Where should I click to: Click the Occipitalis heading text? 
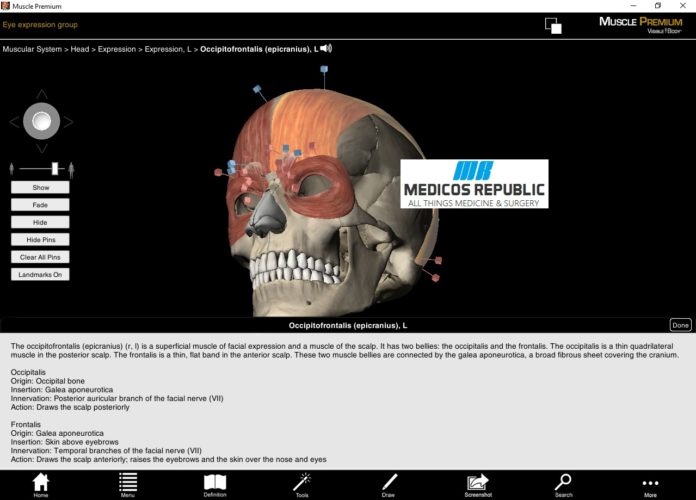(28, 372)
